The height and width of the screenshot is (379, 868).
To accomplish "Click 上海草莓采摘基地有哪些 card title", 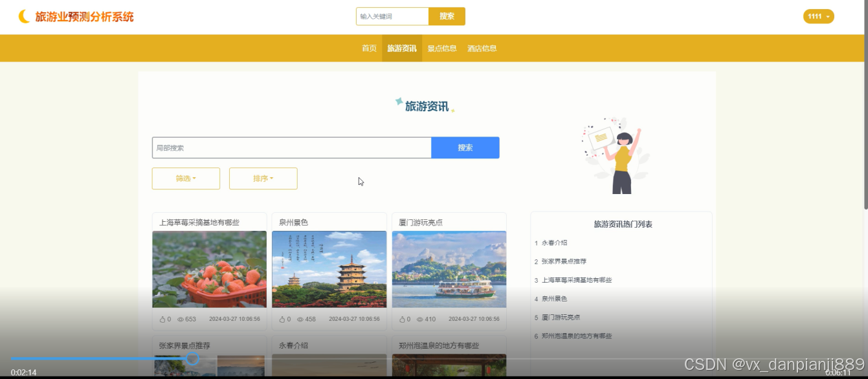I will (199, 222).
